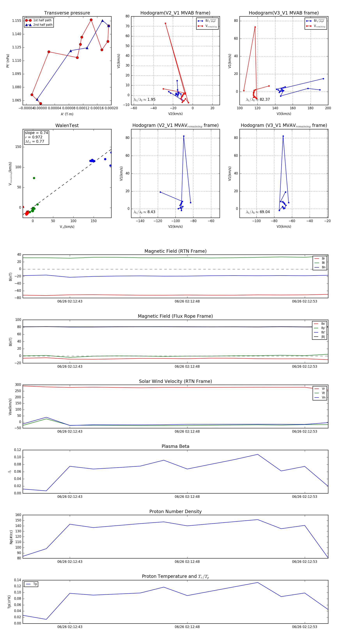Image resolution: width=351 pixels, height=644 pixels.
Task: Click the slope = 0.74 statistics box
Action: click(36, 137)
